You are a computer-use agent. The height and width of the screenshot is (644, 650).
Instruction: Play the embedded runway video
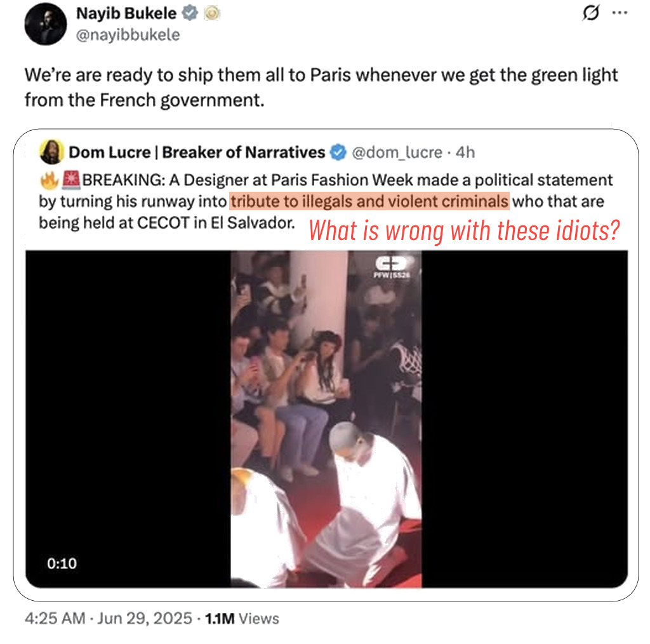pos(326,419)
